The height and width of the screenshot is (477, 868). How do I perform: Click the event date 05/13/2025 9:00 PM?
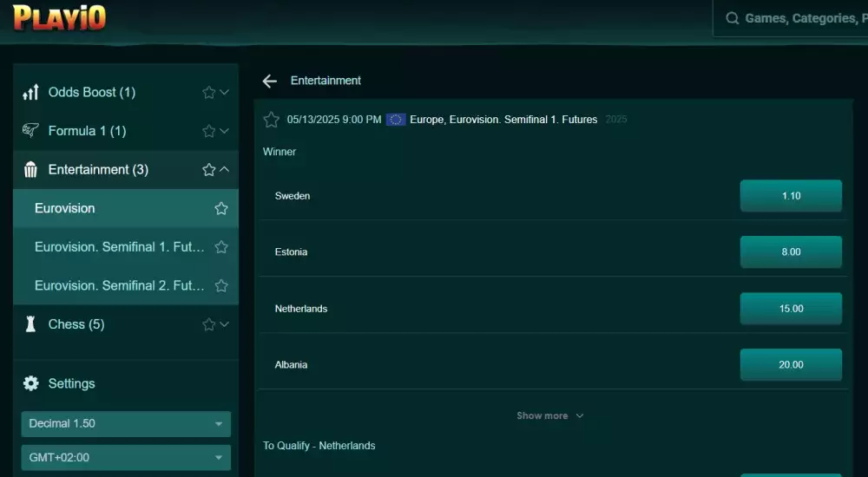click(x=334, y=120)
